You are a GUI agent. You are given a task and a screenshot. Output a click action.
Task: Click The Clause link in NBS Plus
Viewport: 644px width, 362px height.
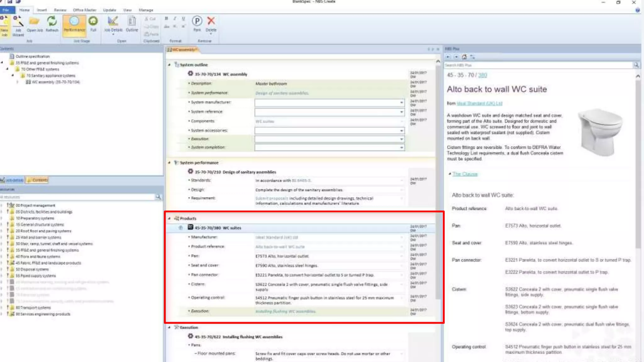pos(465,174)
